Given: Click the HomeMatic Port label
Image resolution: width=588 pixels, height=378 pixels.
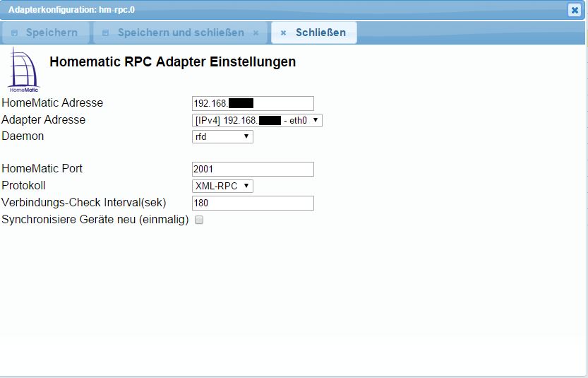Looking at the screenshot, I should tap(42, 169).
